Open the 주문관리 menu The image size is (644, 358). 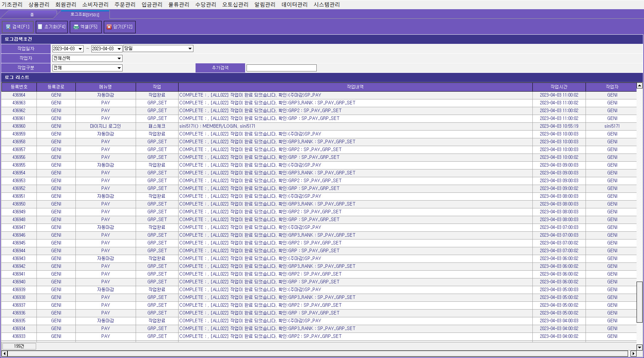pyautogui.click(x=125, y=5)
